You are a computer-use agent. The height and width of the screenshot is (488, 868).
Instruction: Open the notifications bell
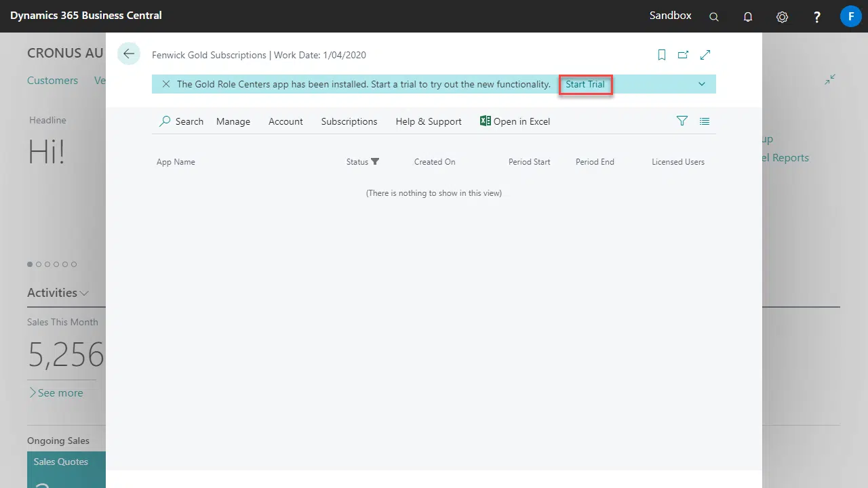(748, 17)
